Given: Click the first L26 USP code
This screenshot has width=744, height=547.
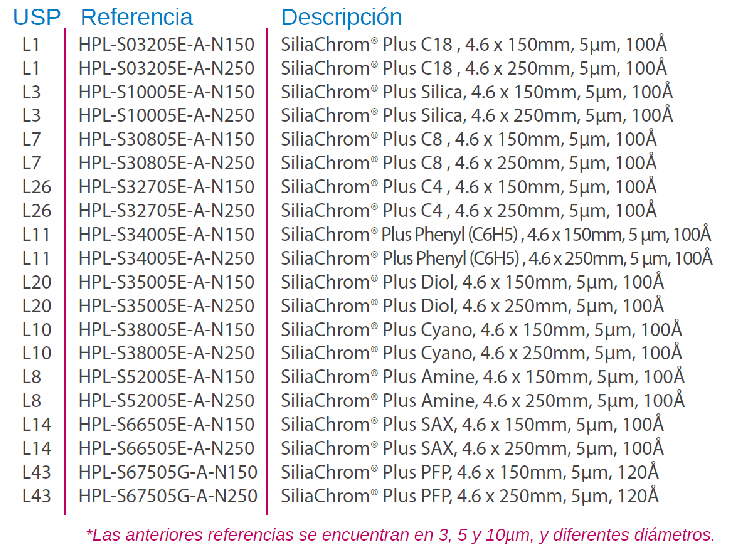Looking at the screenshot, I should tap(37, 187).
